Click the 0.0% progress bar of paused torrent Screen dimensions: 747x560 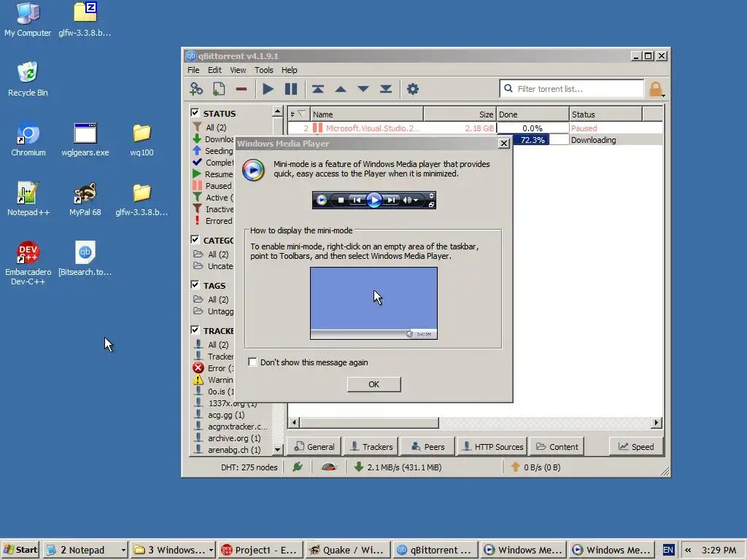coord(533,128)
